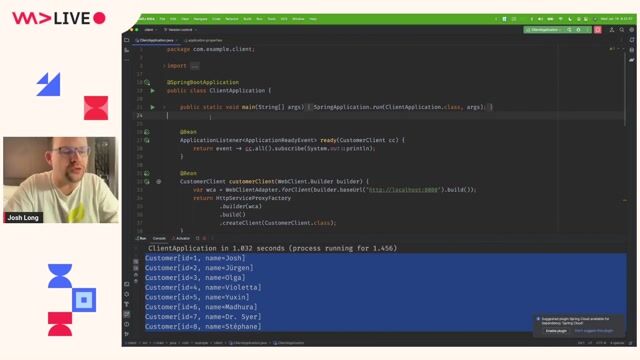Viewport: 640px width, 360px height.
Task: Open the File menu in macOS menu bar
Action: pos(162,19)
